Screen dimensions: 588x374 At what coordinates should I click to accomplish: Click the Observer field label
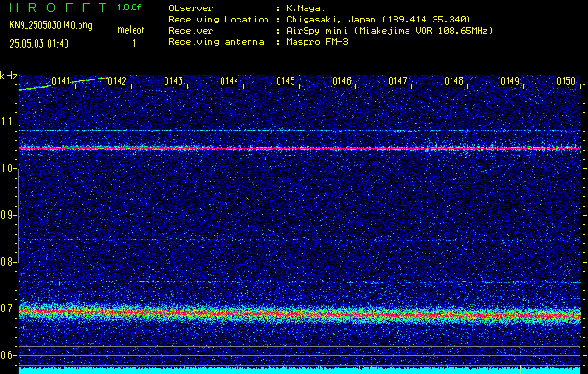click(191, 8)
